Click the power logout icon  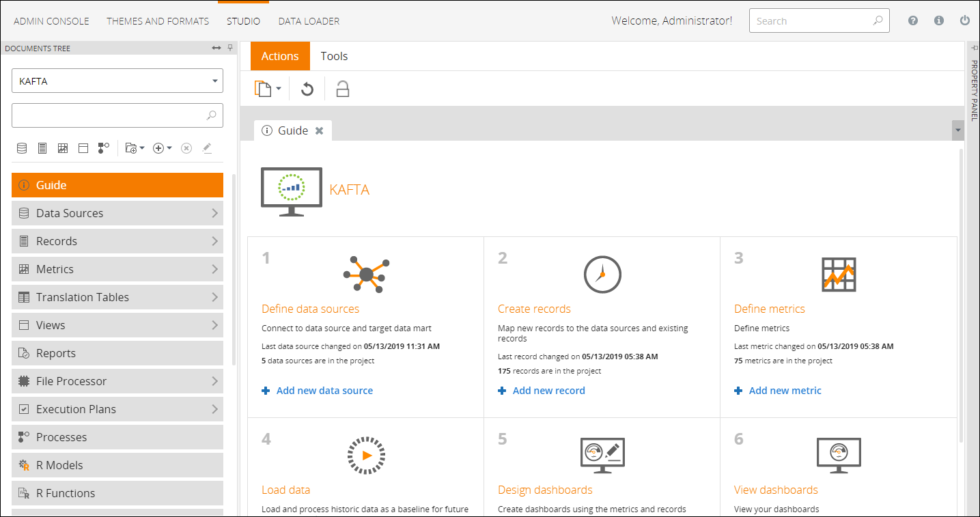coord(965,20)
